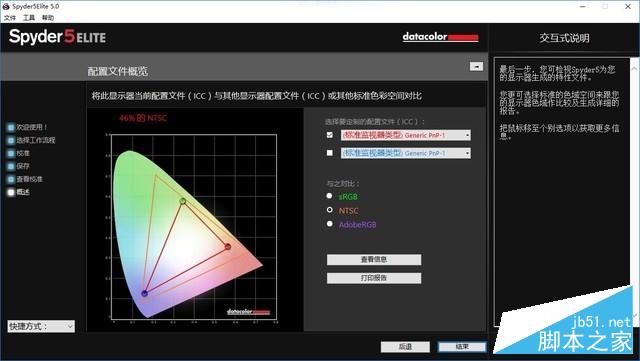The height and width of the screenshot is (361, 640).
Task: Click the white 概述 step indicator icon
Action: [x=11, y=192]
